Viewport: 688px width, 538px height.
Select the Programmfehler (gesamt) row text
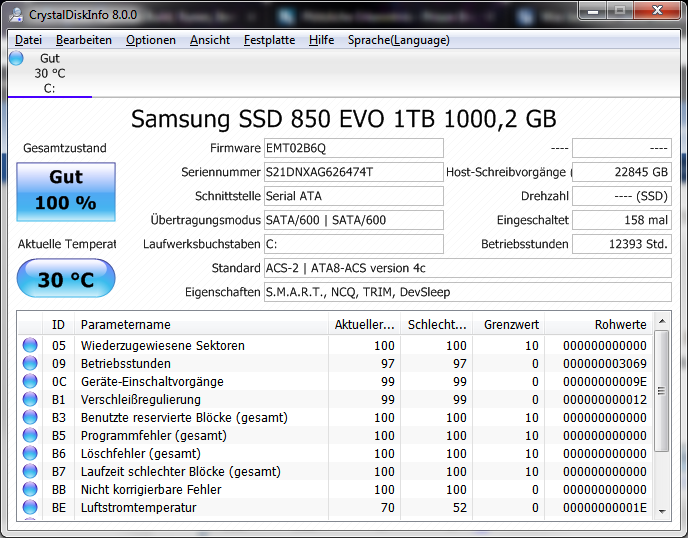(x=154, y=435)
